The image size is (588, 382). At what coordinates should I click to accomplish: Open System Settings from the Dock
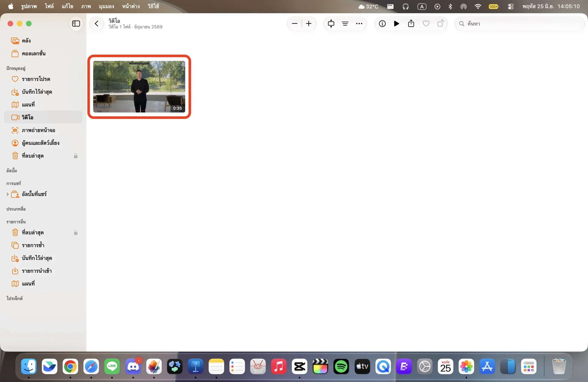pyautogui.click(x=425, y=366)
